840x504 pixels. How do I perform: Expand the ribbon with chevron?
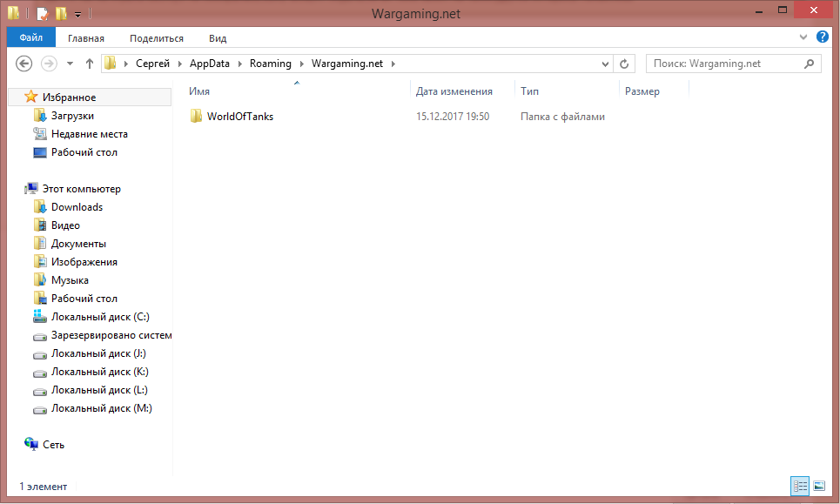[803, 37]
